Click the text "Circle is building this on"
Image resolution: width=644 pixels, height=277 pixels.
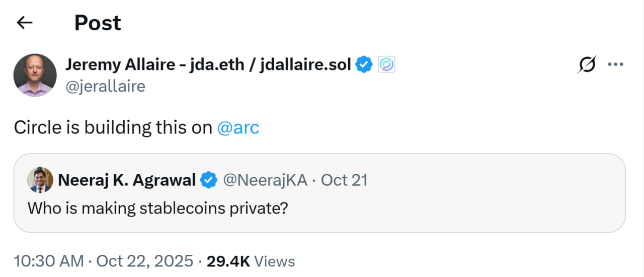click(113, 128)
